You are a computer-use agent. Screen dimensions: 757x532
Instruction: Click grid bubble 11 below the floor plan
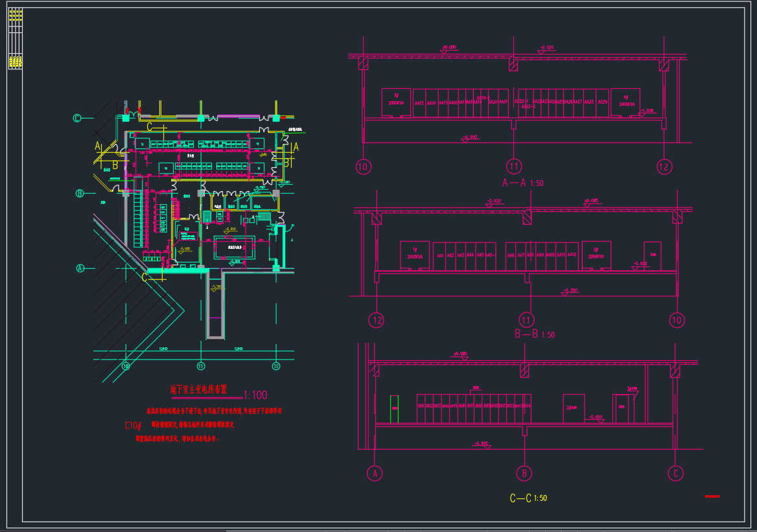[201, 367]
